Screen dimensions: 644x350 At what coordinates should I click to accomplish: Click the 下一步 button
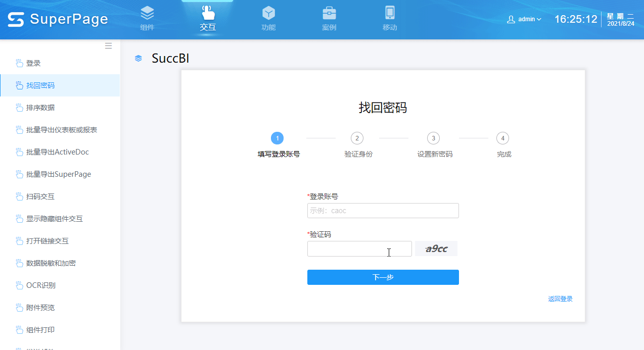point(383,277)
